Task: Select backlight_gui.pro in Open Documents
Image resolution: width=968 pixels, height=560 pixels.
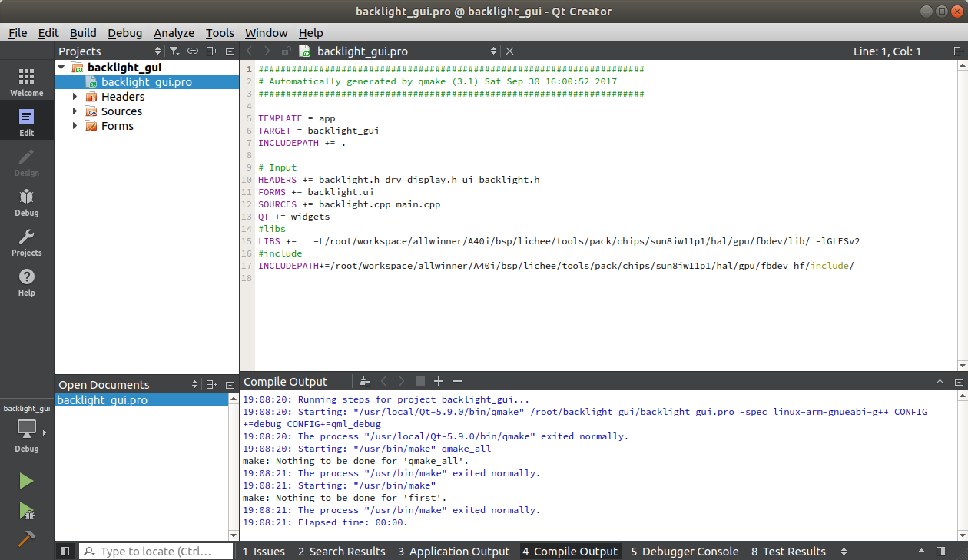Action: click(x=141, y=400)
